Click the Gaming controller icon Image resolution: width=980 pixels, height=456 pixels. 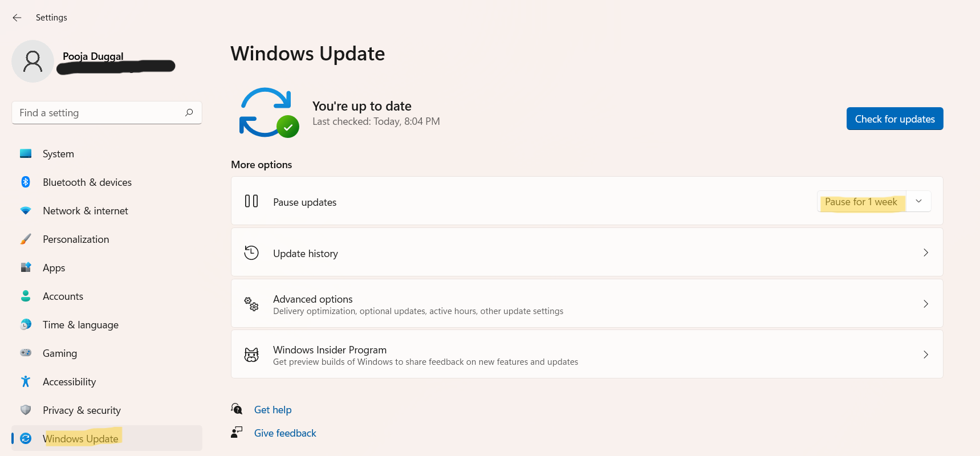26,353
